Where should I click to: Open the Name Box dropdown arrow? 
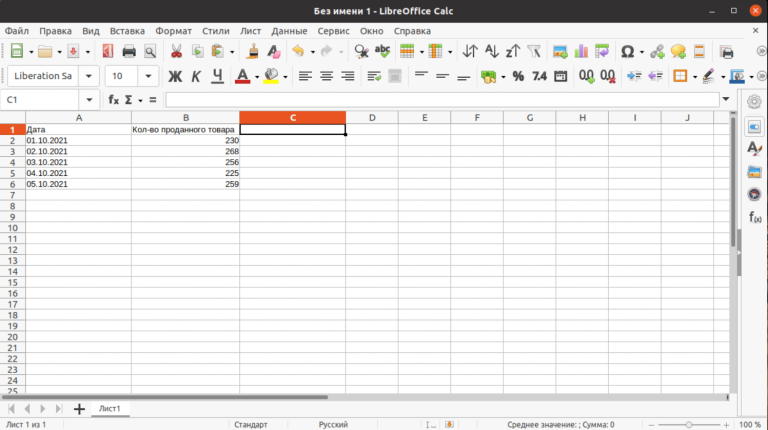(90, 99)
